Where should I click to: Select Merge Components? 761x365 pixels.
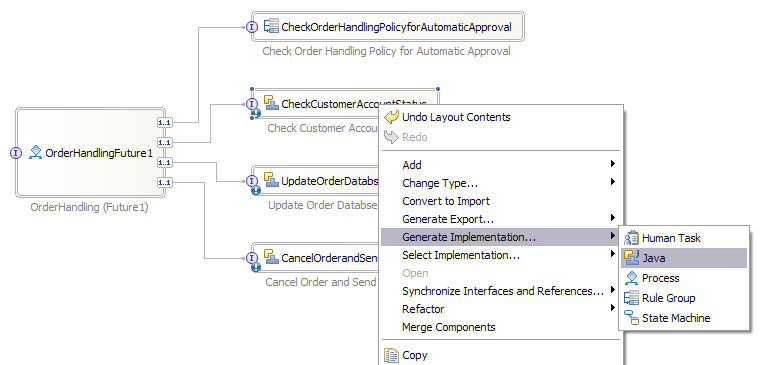pos(500,327)
